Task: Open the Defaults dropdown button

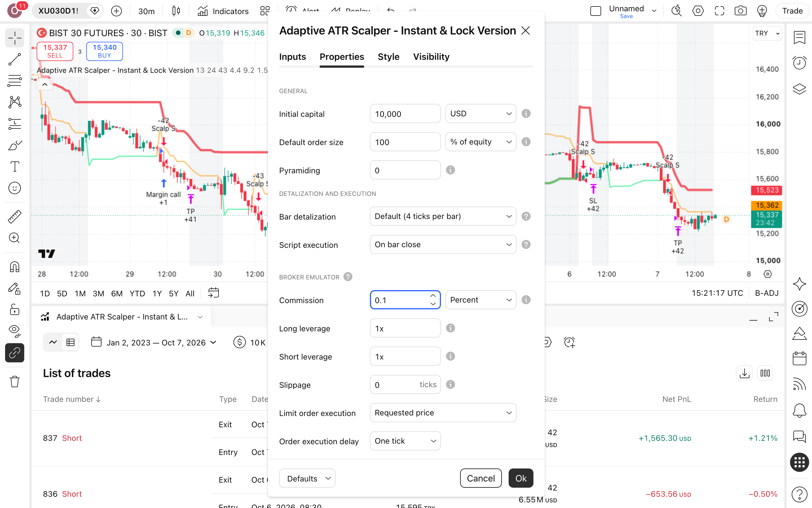Action: click(307, 478)
